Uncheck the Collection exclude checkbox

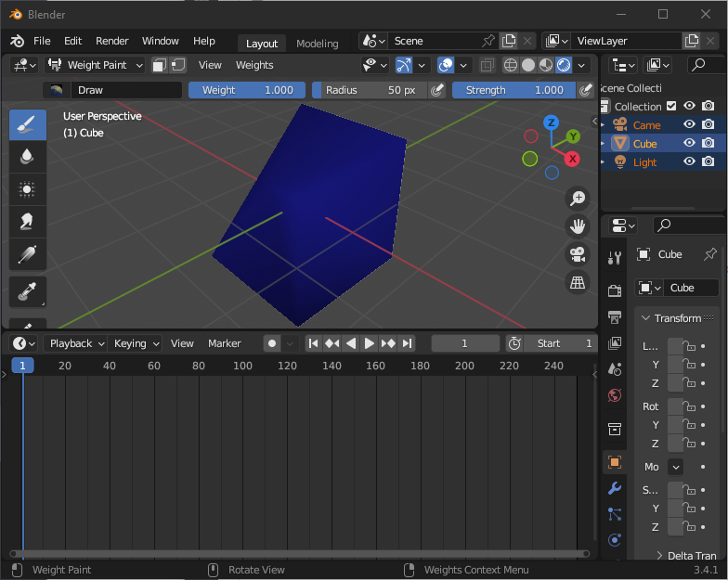coord(671,107)
